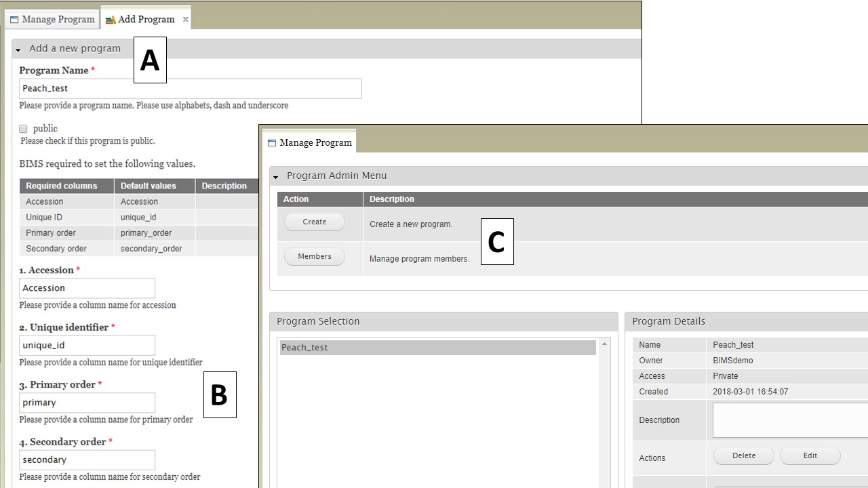
Task: Click the Manage Program tab icon in back window
Action: 14,20
